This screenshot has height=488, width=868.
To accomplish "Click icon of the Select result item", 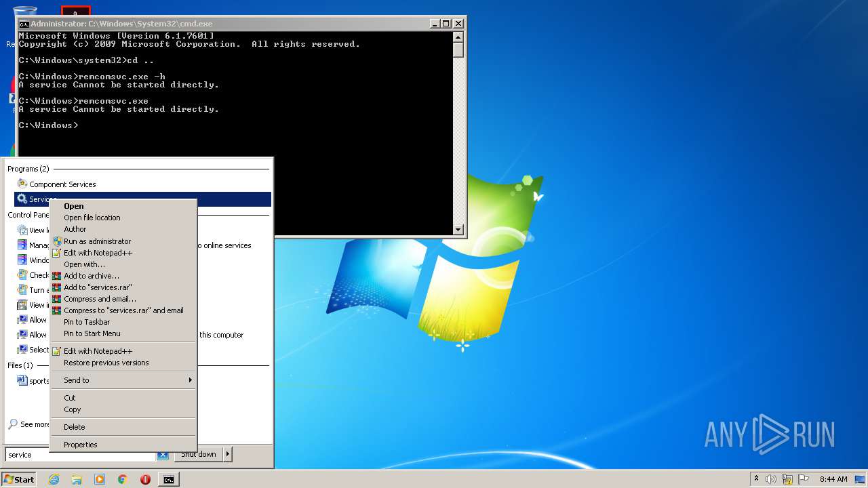I will point(22,349).
